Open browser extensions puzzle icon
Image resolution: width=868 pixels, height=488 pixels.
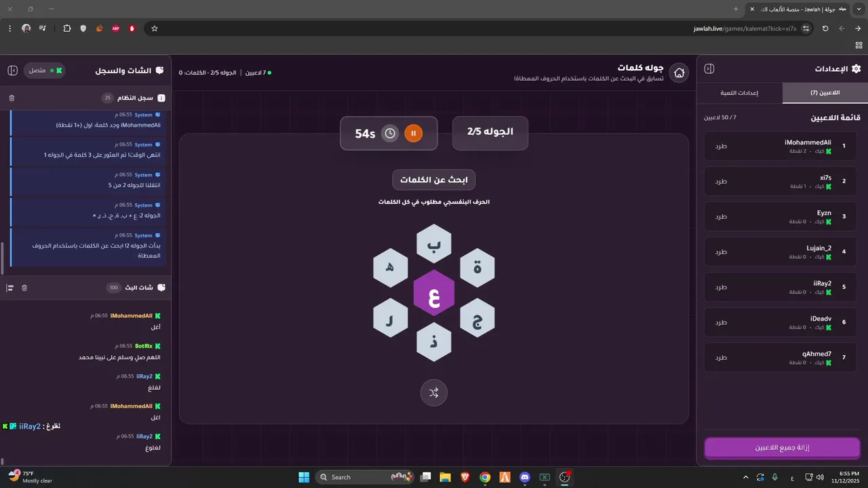[x=66, y=28]
